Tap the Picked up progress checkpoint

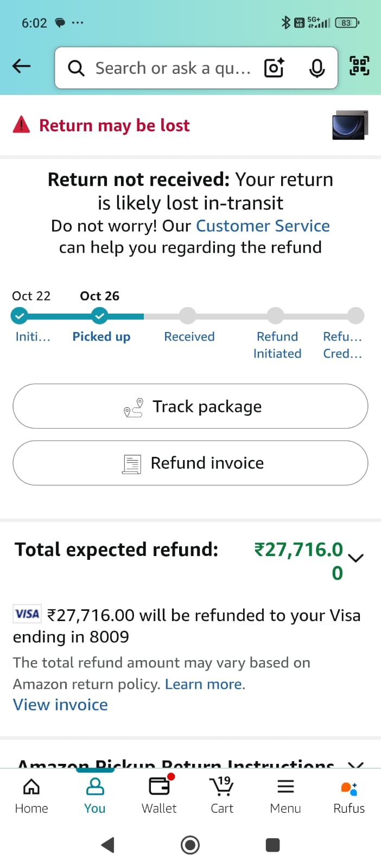pos(99,315)
